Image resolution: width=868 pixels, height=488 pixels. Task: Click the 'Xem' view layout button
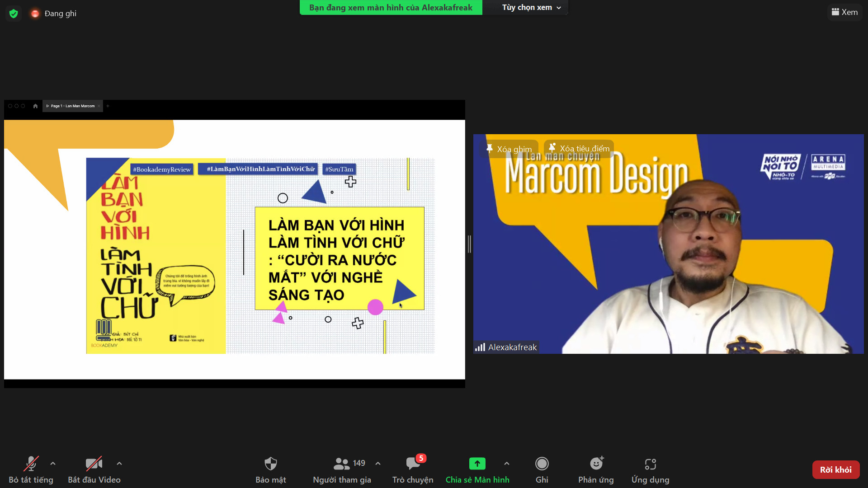(x=844, y=12)
